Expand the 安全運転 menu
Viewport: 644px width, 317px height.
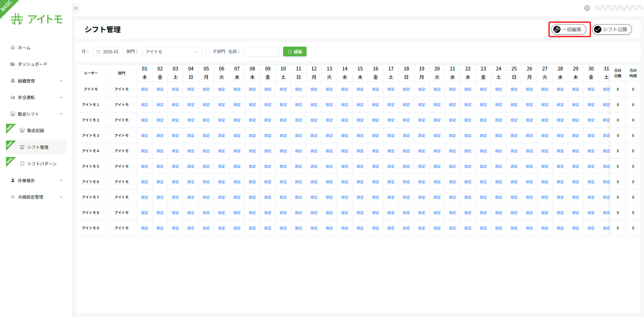tap(36, 98)
